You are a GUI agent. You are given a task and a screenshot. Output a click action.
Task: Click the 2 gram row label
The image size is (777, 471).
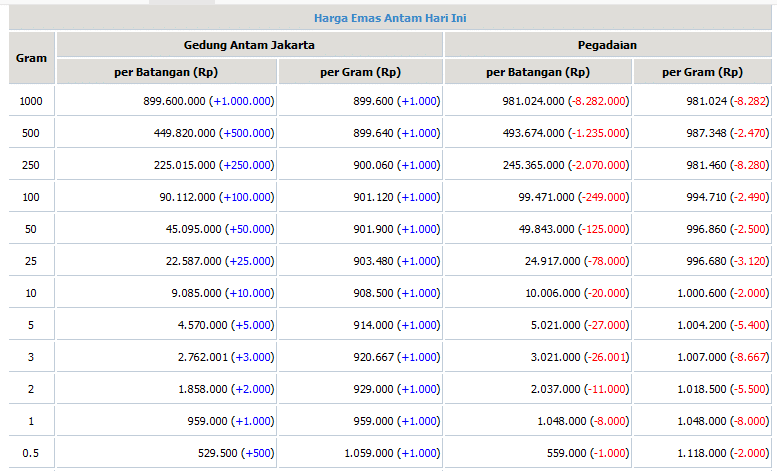pyautogui.click(x=31, y=389)
